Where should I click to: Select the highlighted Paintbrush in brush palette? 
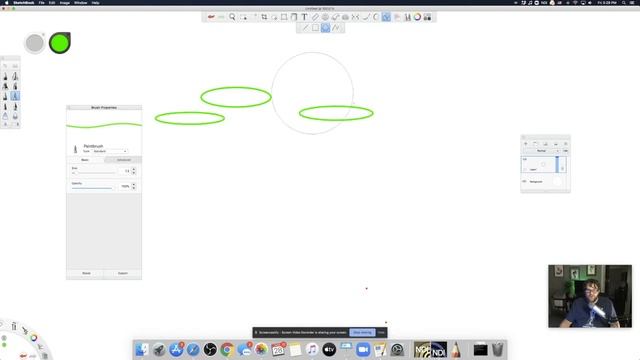[x=15, y=96]
